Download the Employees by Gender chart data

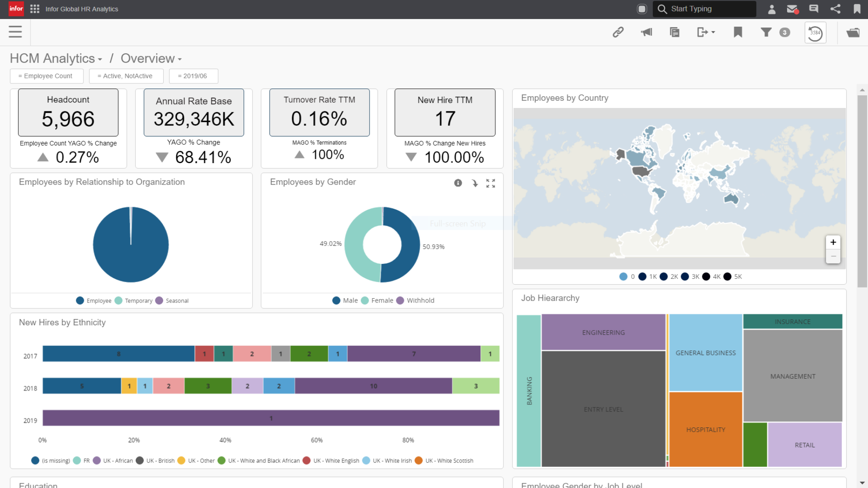pyautogui.click(x=475, y=183)
